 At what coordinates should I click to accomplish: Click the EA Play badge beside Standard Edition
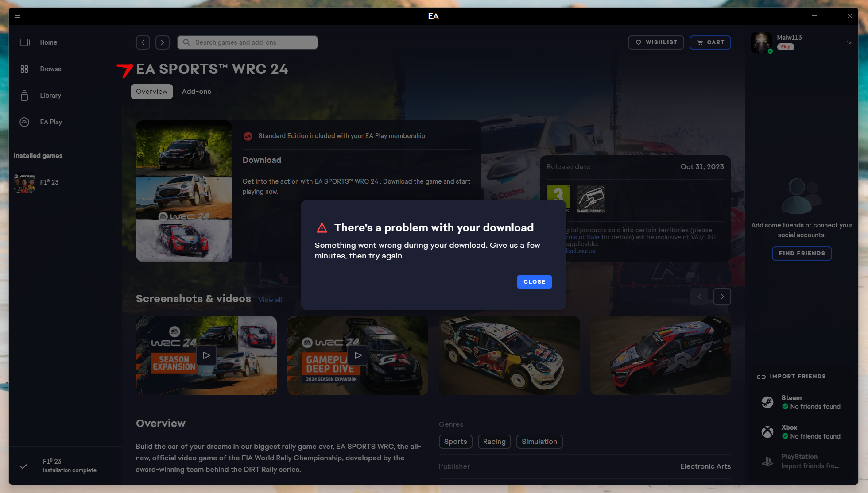(248, 136)
